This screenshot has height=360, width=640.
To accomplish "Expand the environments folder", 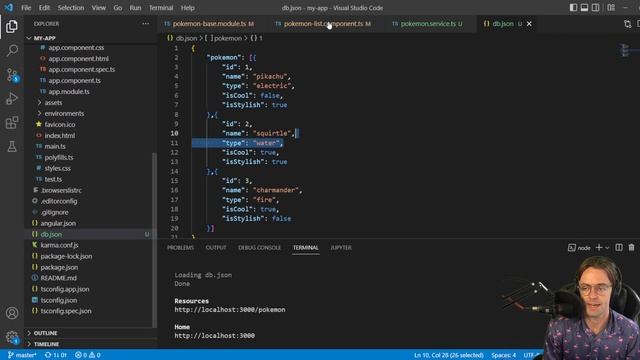I will click(x=64, y=113).
